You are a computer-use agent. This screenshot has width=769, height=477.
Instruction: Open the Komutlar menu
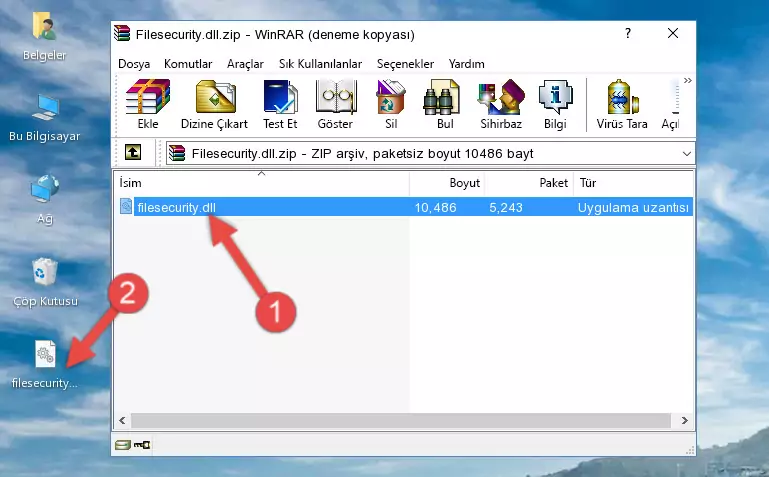pyautogui.click(x=188, y=64)
